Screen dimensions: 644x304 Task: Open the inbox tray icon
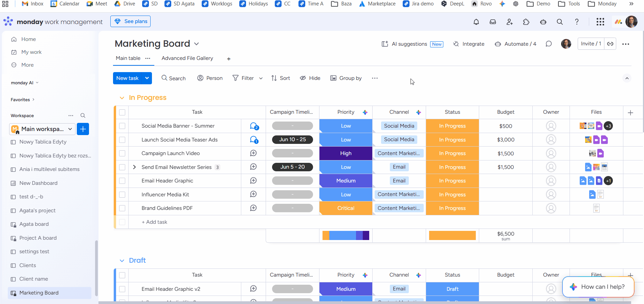point(493,22)
